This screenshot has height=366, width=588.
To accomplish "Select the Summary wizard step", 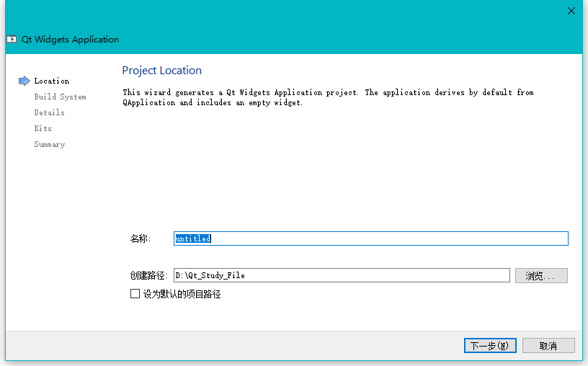I will [50, 144].
